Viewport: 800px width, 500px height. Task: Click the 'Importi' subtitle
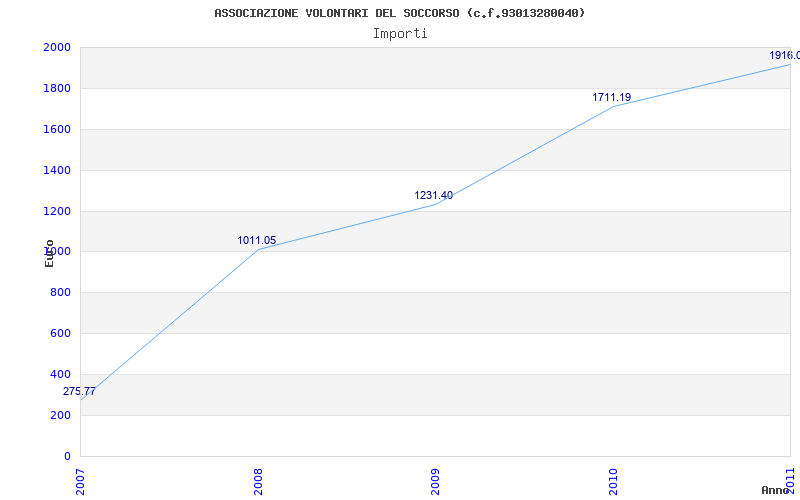(400, 34)
